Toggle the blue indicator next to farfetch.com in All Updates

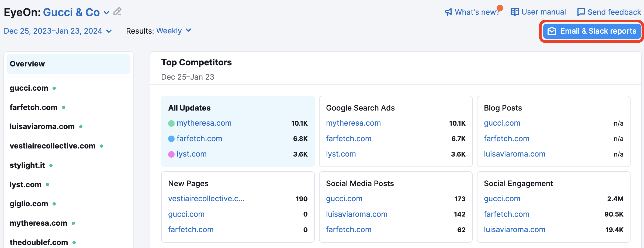[171, 139]
